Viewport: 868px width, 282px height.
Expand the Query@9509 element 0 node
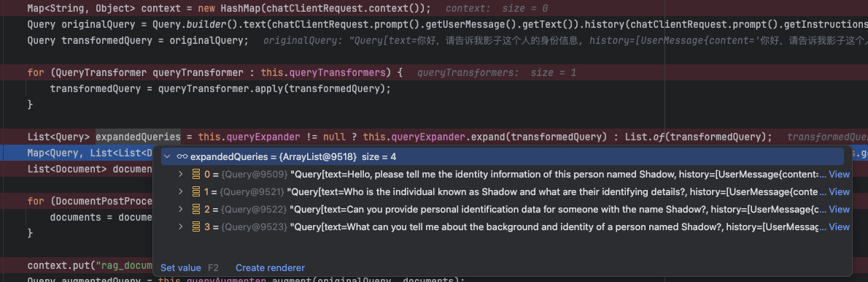(180, 175)
